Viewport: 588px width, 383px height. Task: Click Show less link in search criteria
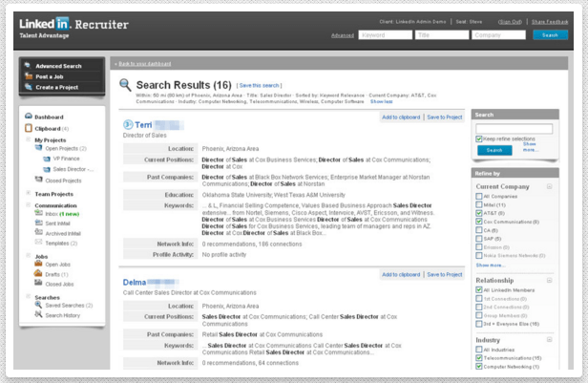click(x=382, y=101)
